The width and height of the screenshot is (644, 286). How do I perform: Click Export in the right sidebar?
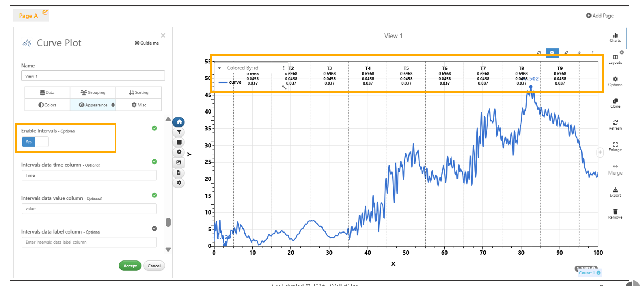point(615,191)
